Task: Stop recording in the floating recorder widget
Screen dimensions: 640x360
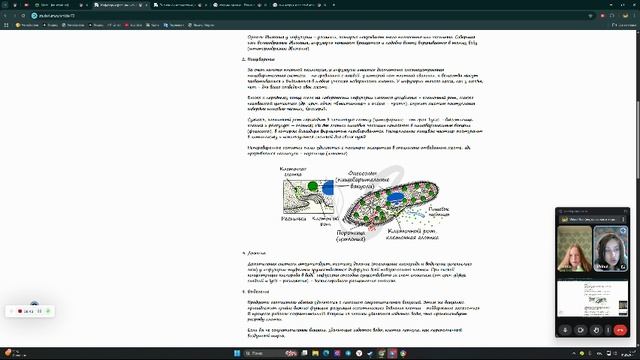Action: (x=20, y=311)
